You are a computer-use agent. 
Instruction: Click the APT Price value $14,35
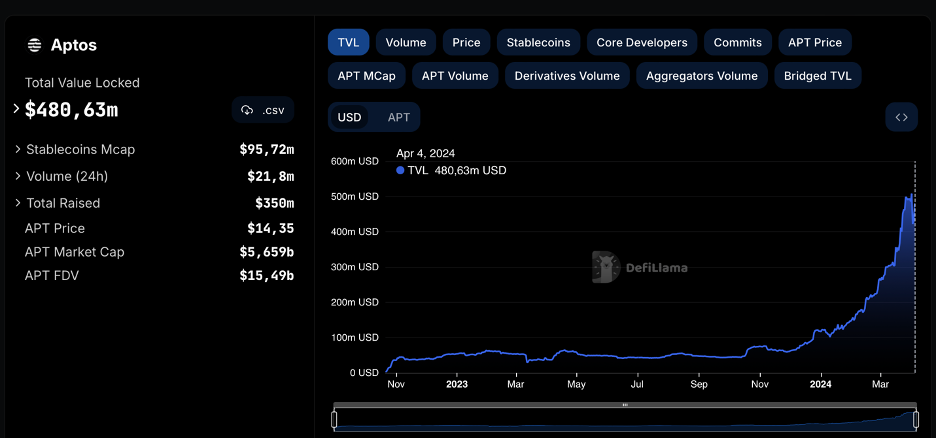[x=270, y=229]
